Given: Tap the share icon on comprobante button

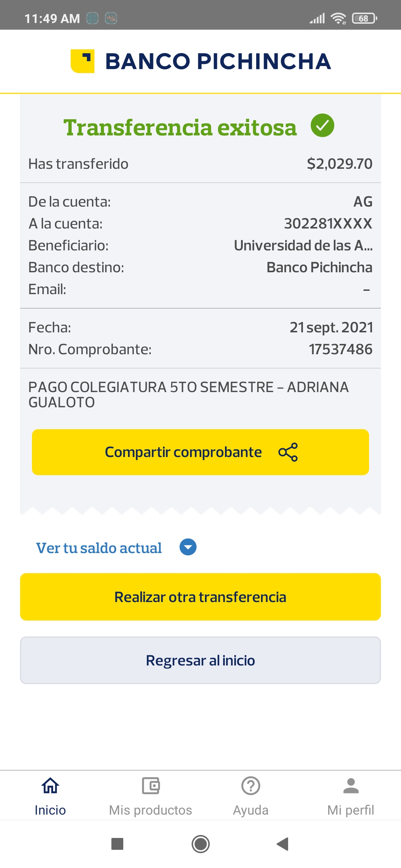Looking at the screenshot, I should [288, 452].
